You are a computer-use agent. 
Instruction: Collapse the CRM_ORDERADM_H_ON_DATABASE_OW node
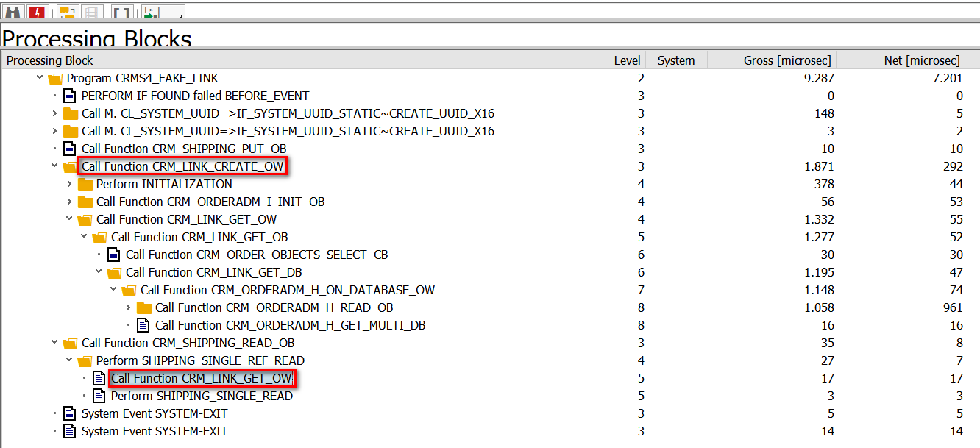pos(113,290)
